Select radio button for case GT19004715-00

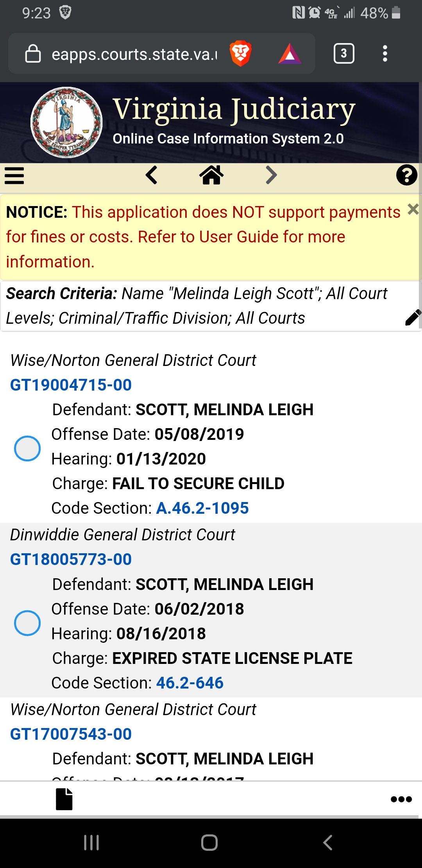[27, 448]
